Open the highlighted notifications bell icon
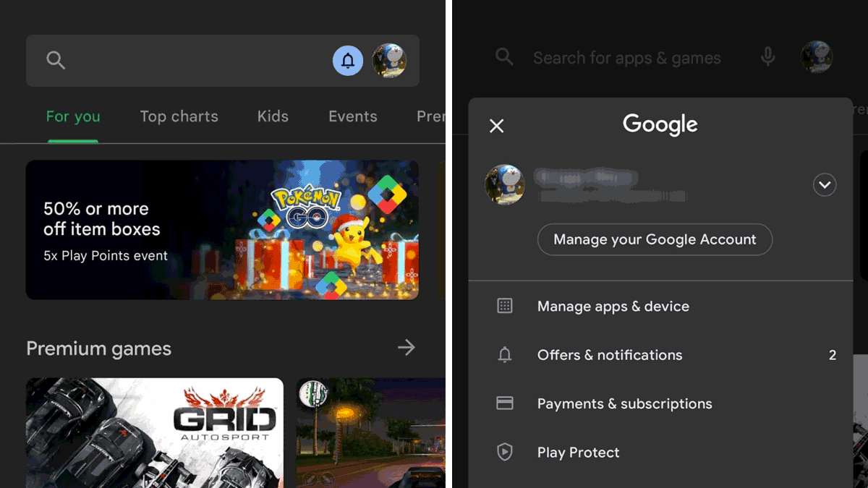Screen dimensions: 868x488 tap(348, 61)
